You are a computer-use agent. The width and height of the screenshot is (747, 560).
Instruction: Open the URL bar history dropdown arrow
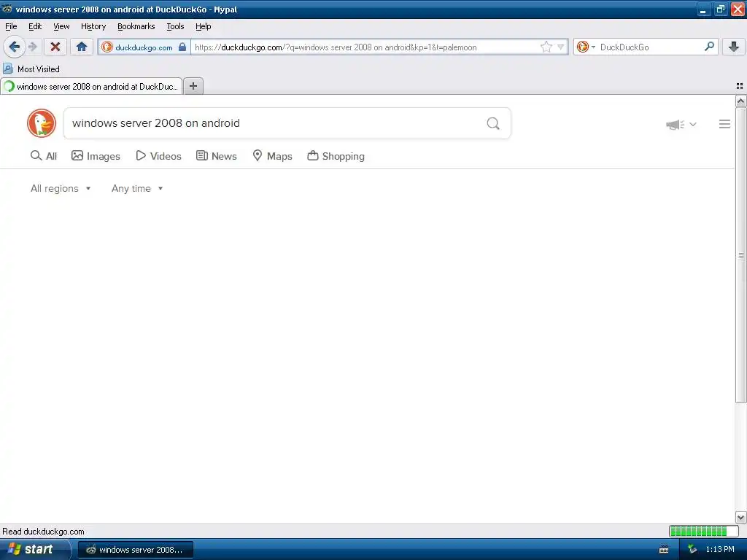pos(561,47)
